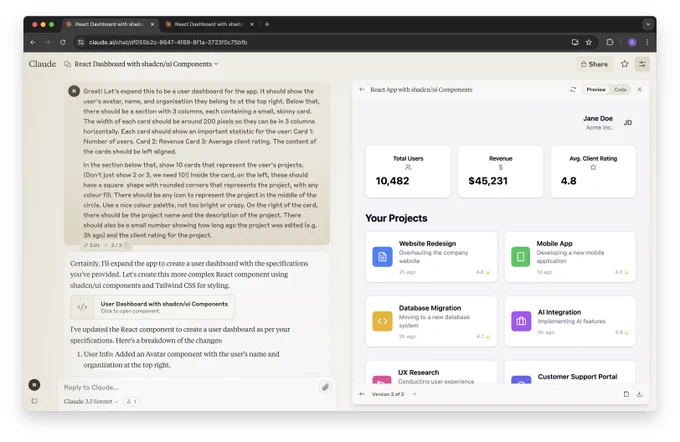The image size is (680, 442).
Task: Open the Website Redesign project card title
Action: click(x=427, y=243)
